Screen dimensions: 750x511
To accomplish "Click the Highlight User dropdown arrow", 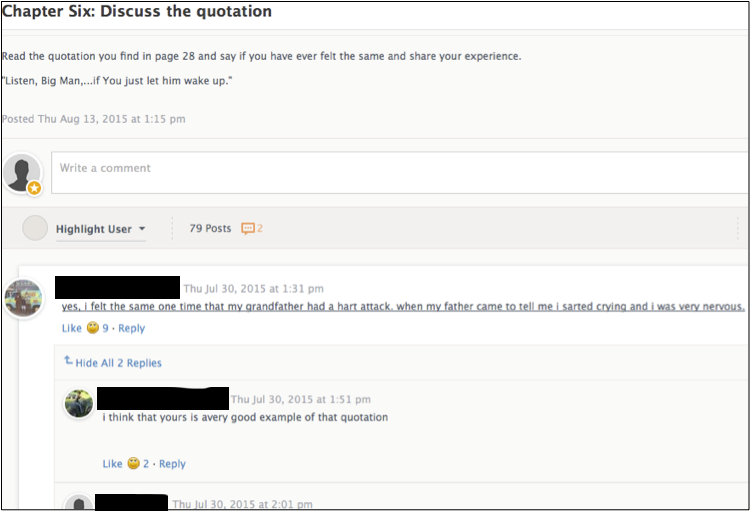I will pyautogui.click(x=142, y=229).
